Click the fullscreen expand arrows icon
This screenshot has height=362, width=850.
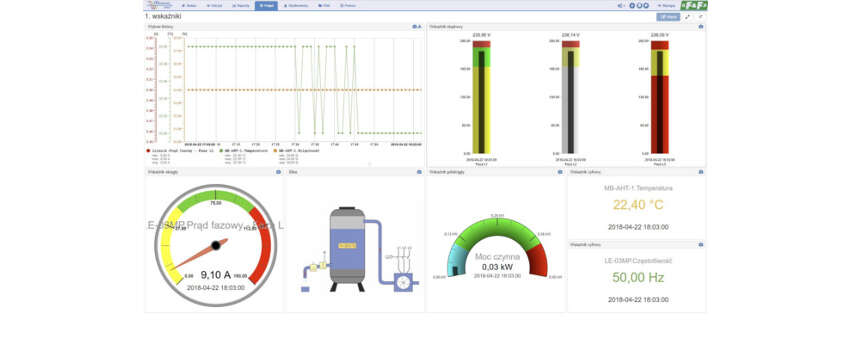coord(687,17)
